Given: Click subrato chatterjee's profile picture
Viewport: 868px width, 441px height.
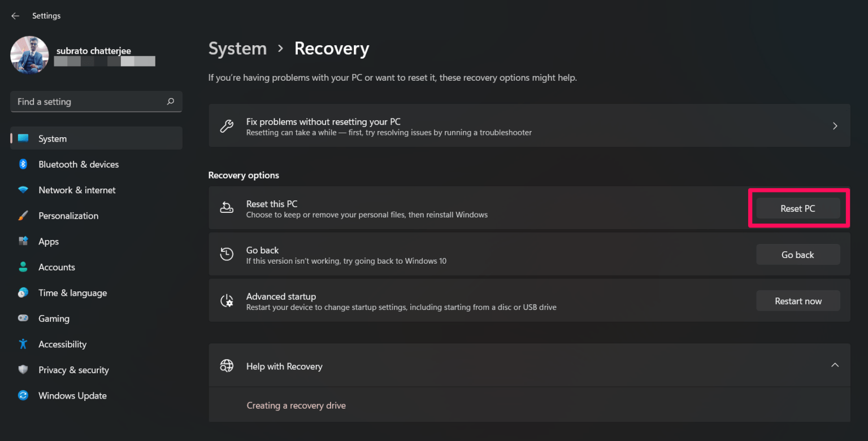Looking at the screenshot, I should point(29,55).
